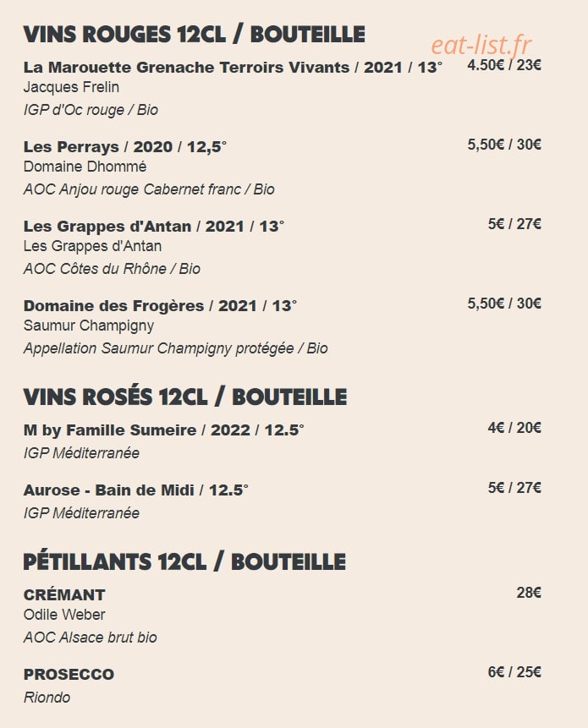Click the Pétillants 12CL / Bouteille heading

click(x=184, y=561)
